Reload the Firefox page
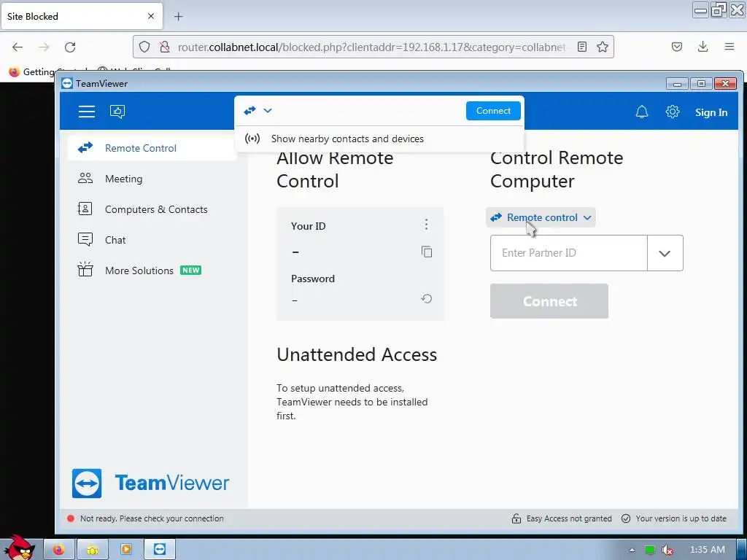Screen dimensions: 747x560 point(70,47)
